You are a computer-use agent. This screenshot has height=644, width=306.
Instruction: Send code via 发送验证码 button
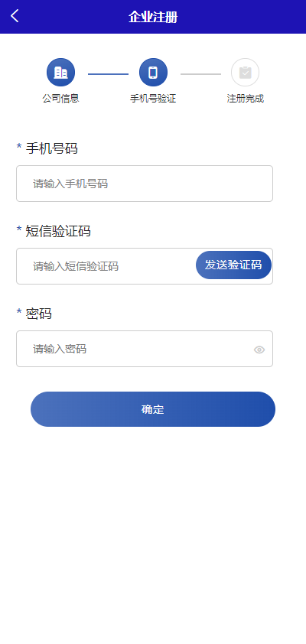tap(233, 265)
